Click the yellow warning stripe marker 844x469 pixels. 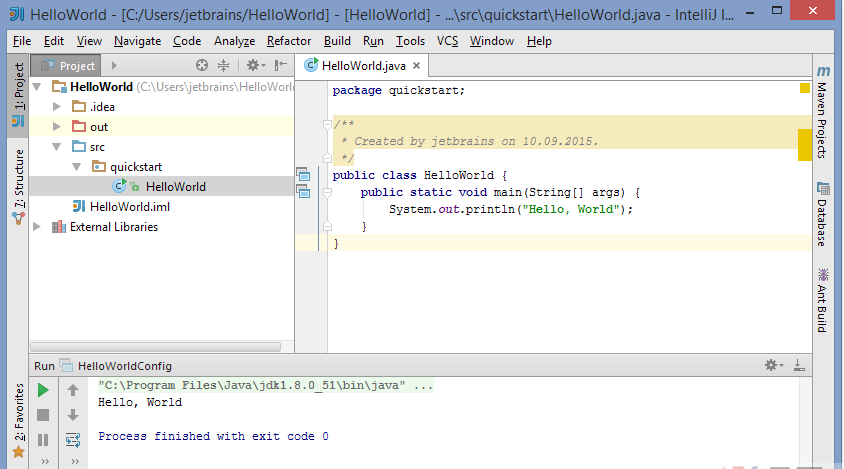pos(805,145)
